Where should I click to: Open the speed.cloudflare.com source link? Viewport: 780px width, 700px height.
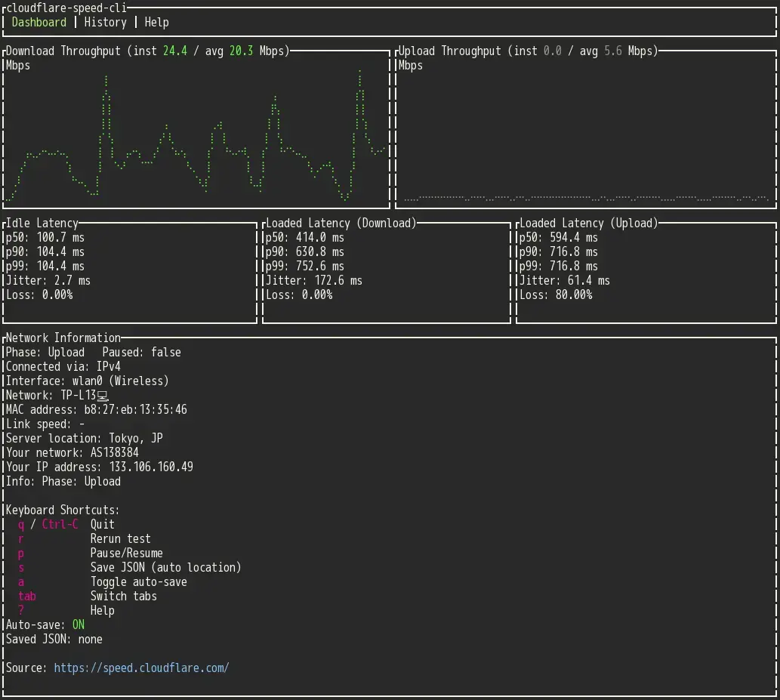142,668
